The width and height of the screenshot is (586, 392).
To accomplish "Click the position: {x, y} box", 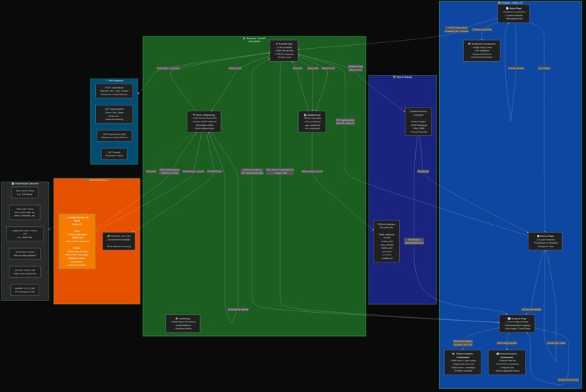I will point(25,290).
